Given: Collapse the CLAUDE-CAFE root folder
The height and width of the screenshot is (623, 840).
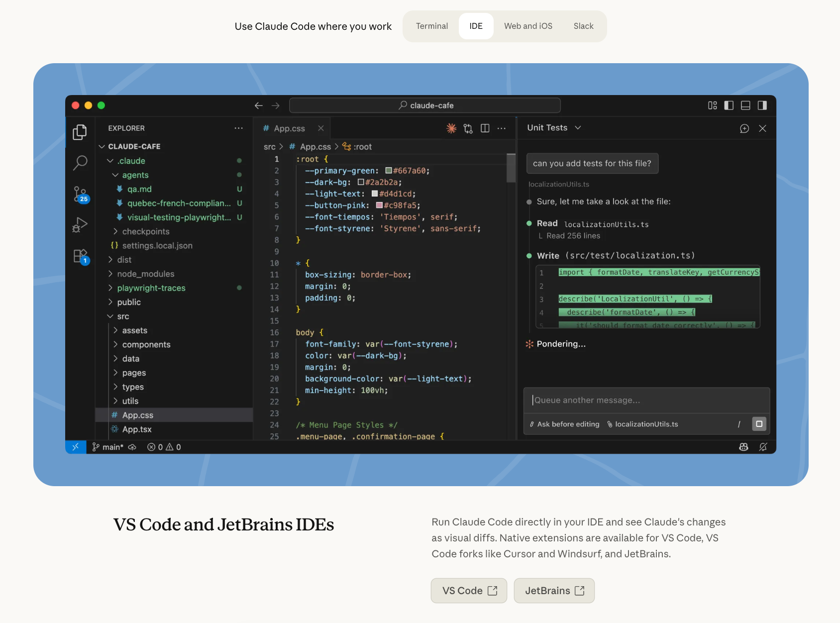Looking at the screenshot, I should coord(129,146).
